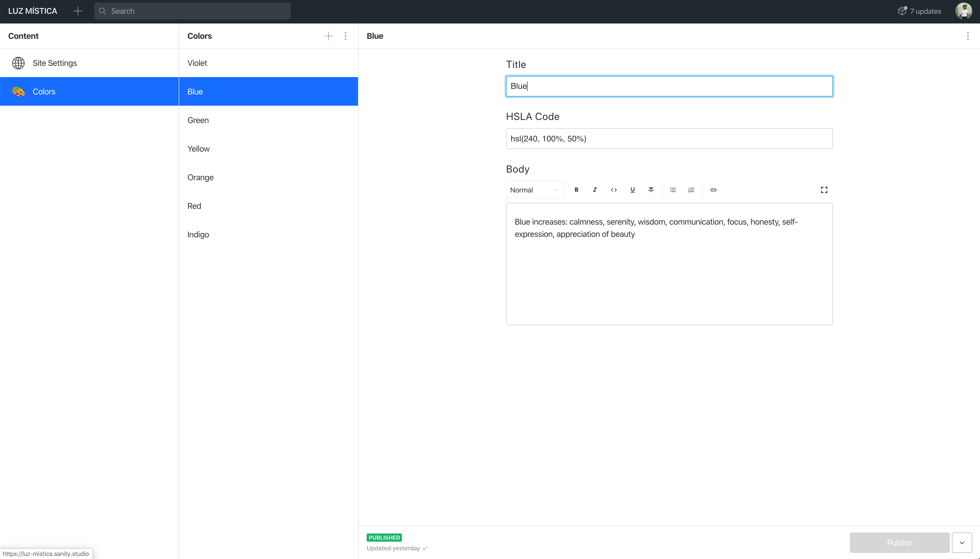Apply code formatting in Body toolbar

614,190
